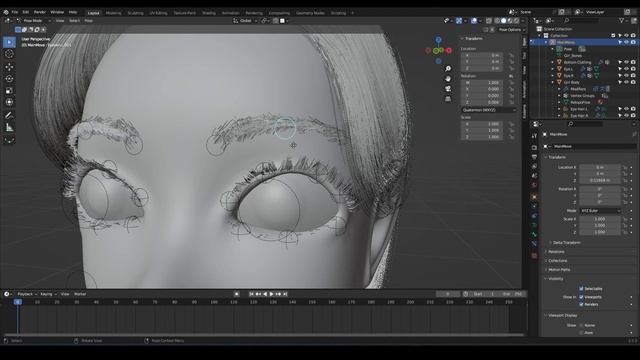Open the Render properties tab icon
640x360 pixels.
coord(534,147)
